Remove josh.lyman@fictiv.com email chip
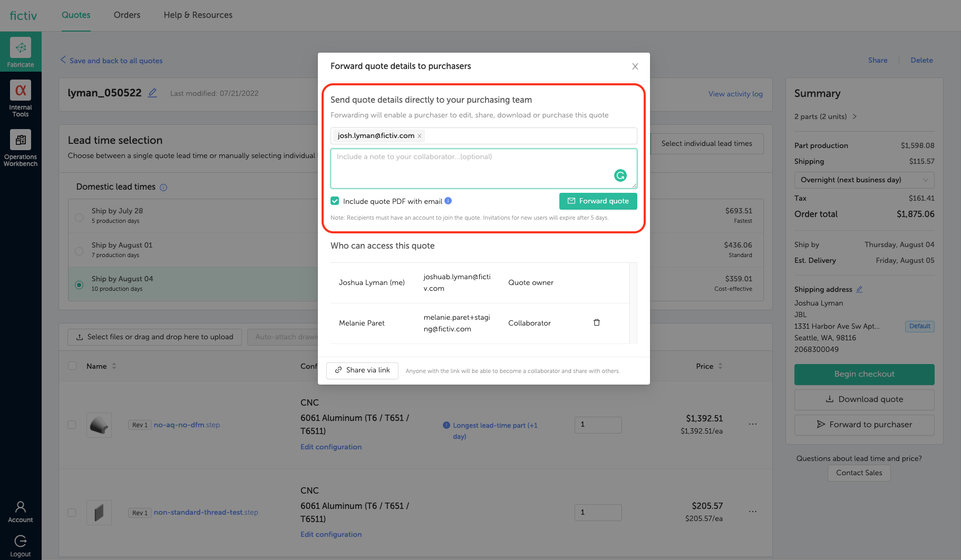Screen dimensions: 961x560 point(420,136)
